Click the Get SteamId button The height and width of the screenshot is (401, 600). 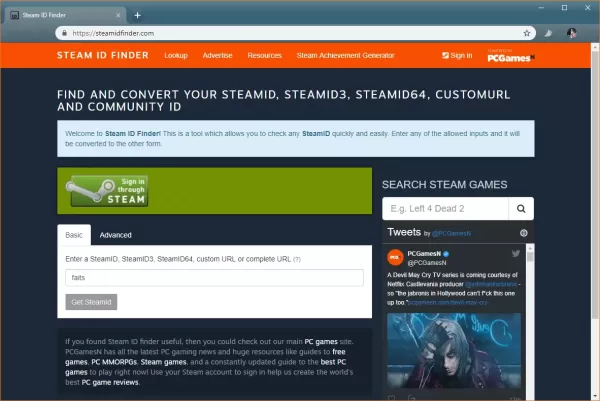[91, 302]
